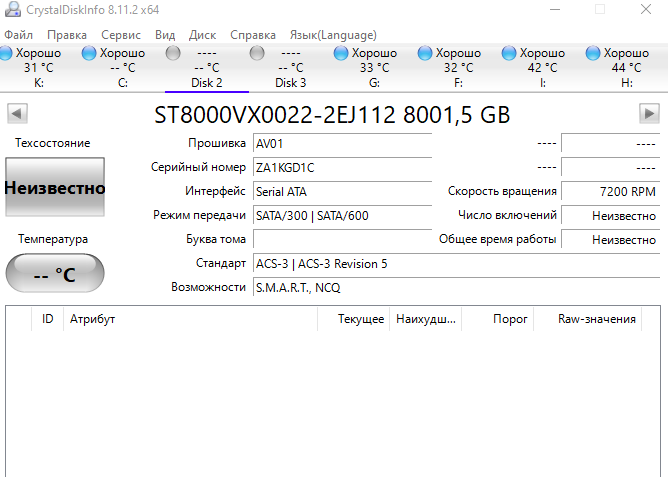The width and height of the screenshot is (668, 477).
Task: Select the G: drive with 33 °C
Action: point(374,67)
